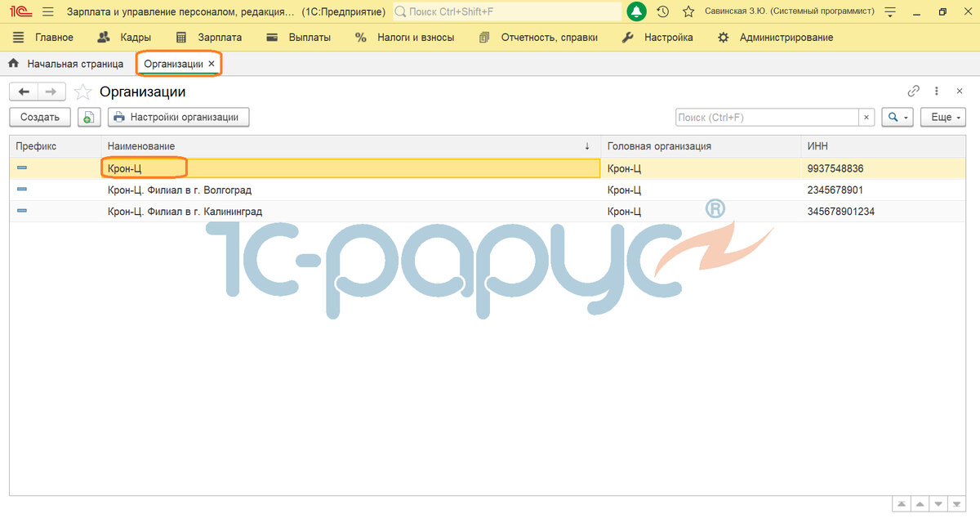The width and height of the screenshot is (980, 518).
Task: Close the Организации tab
Action: point(212,63)
